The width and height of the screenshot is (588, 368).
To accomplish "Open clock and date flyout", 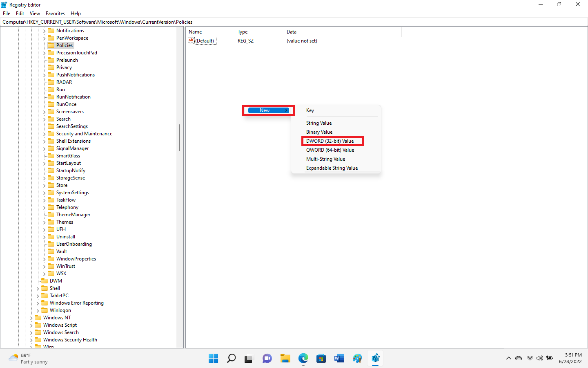I will pyautogui.click(x=570, y=358).
